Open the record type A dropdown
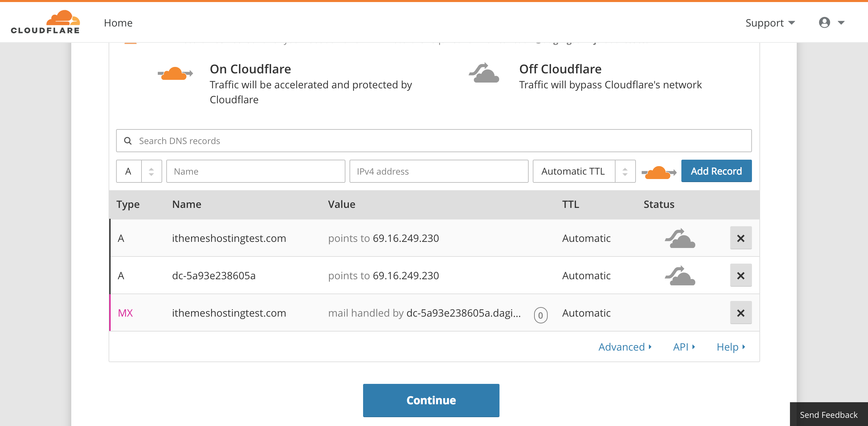Image resolution: width=868 pixels, height=426 pixels. click(139, 171)
